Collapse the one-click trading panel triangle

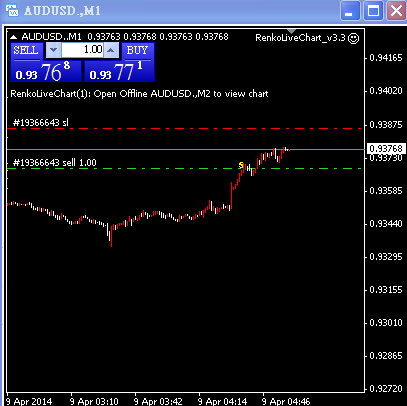tap(13, 37)
